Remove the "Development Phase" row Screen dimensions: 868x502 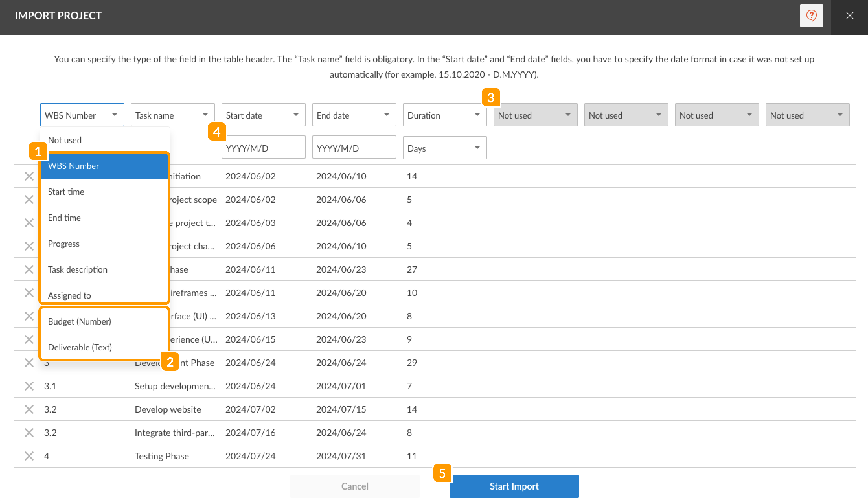(x=29, y=362)
